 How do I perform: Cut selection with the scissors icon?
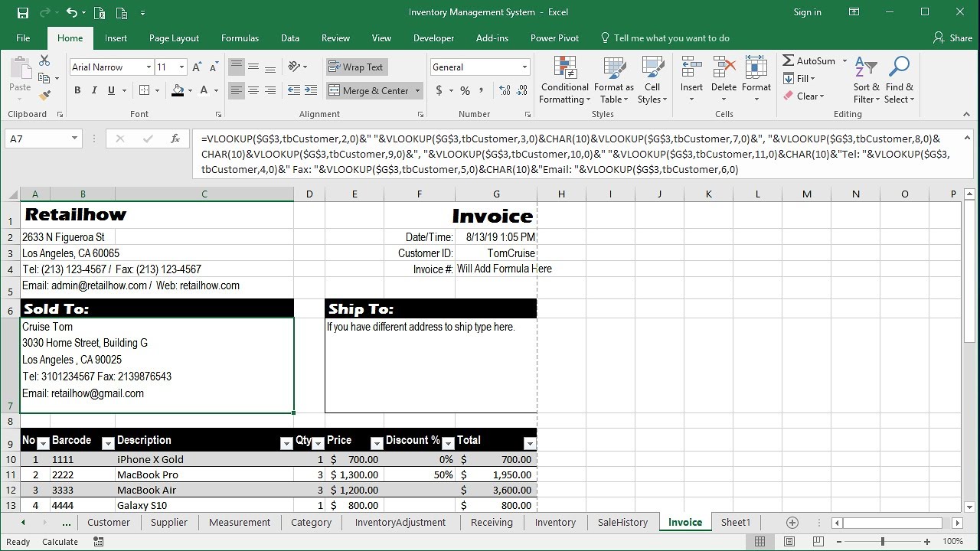tap(44, 61)
